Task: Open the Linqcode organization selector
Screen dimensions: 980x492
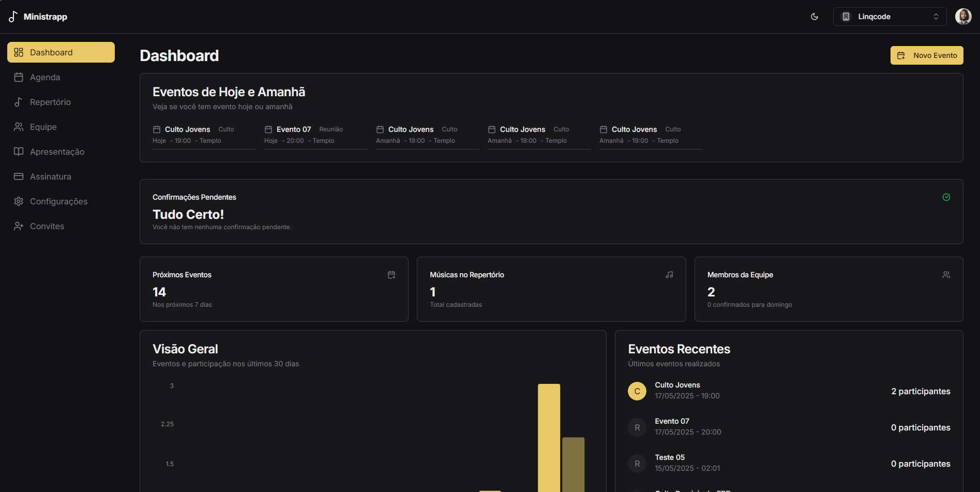Action: click(888, 16)
